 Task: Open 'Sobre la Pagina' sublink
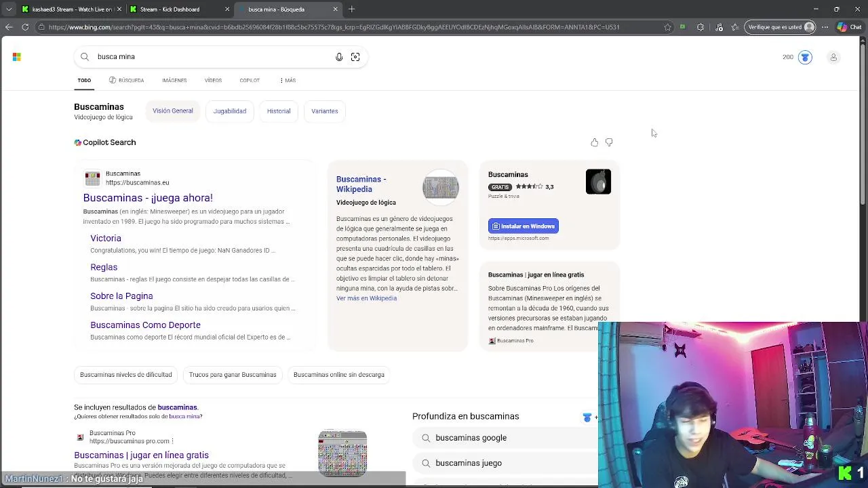(x=121, y=296)
